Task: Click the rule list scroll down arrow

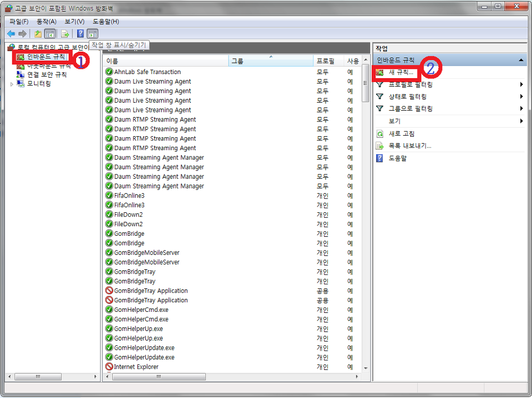Action: 365,368
